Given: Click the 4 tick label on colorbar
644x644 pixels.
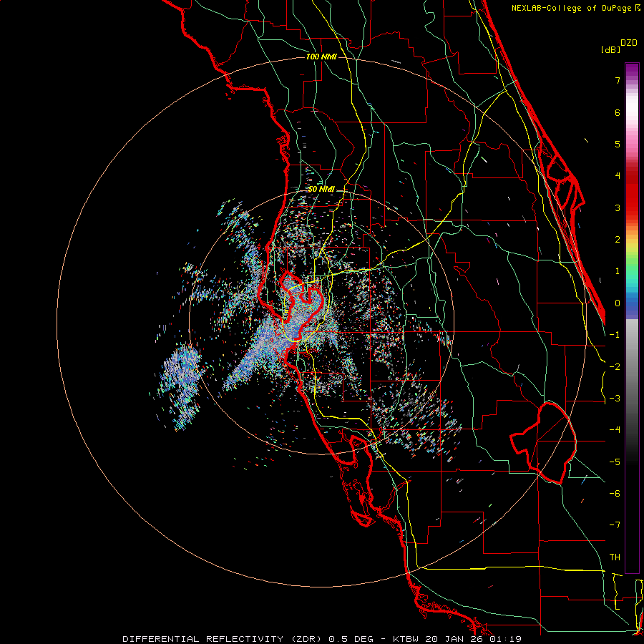Looking at the screenshot, I should click(x=618, y=176).
